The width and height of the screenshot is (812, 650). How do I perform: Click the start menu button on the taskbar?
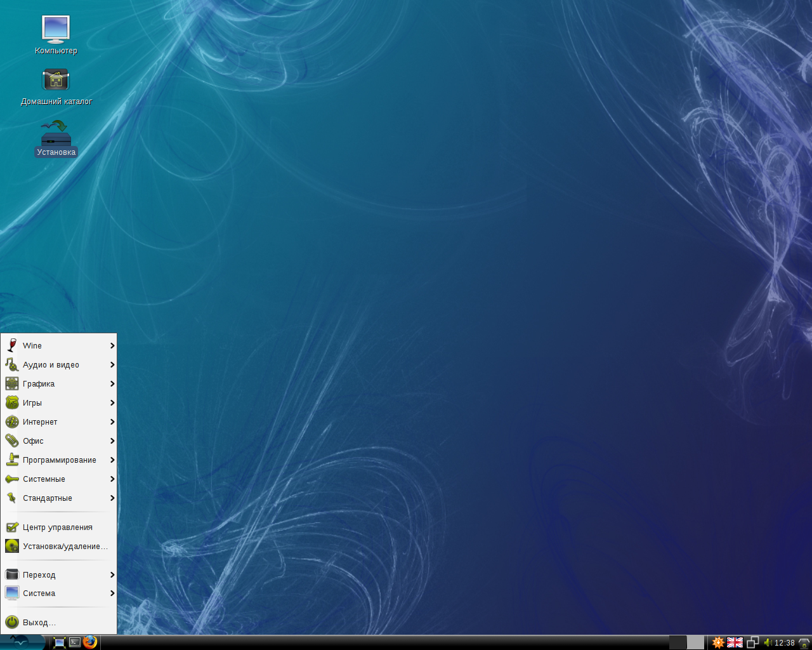[22, 642]
